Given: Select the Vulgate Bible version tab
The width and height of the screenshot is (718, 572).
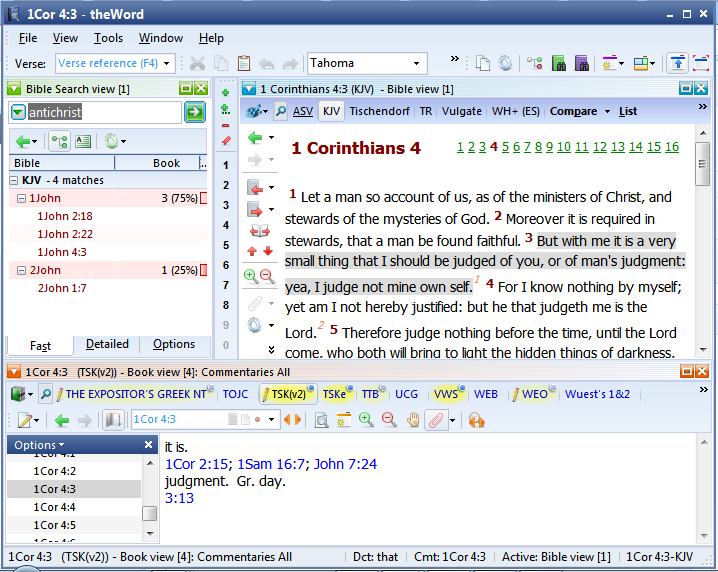Looking at the screenshot, I should 462,111.
